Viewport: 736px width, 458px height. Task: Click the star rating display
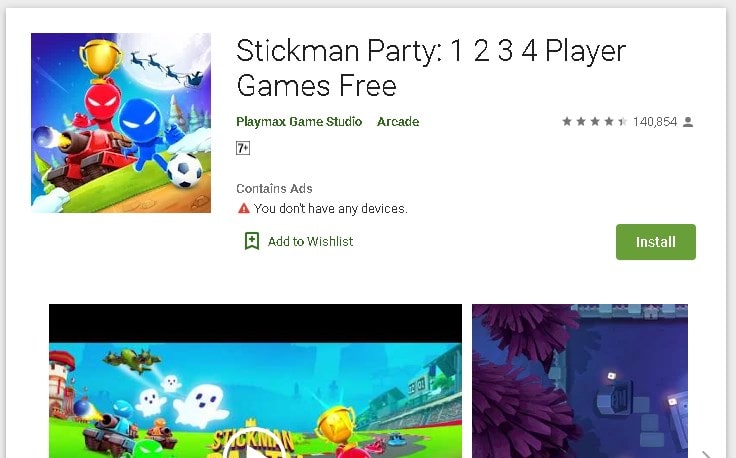[594, 122]
